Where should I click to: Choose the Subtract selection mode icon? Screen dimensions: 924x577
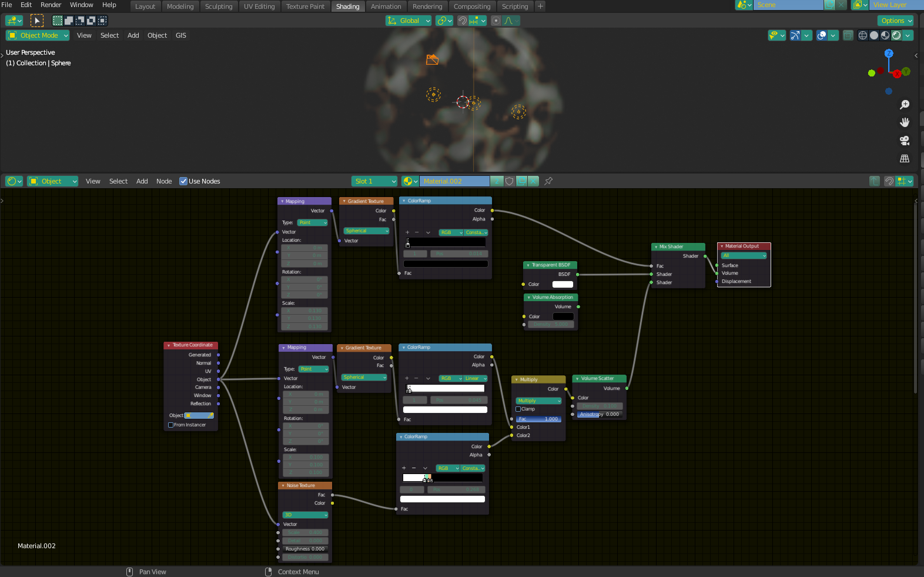(80, 21)
